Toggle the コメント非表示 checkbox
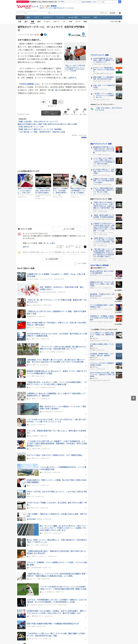The image size is (138, 644). point(75,264)
